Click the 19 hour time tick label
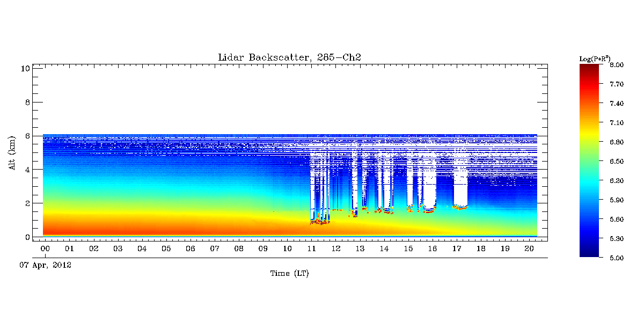Screen dimensions: 644x322 (x=505, y=249)
